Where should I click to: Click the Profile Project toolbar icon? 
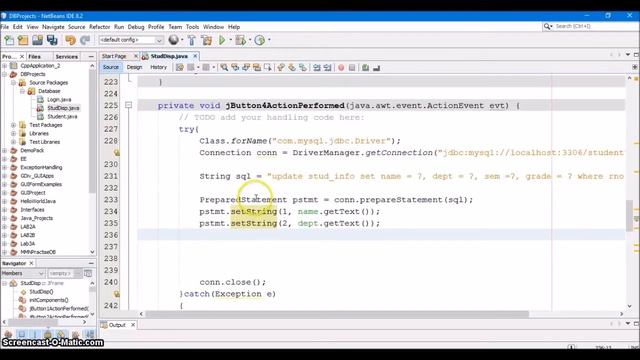260,40
